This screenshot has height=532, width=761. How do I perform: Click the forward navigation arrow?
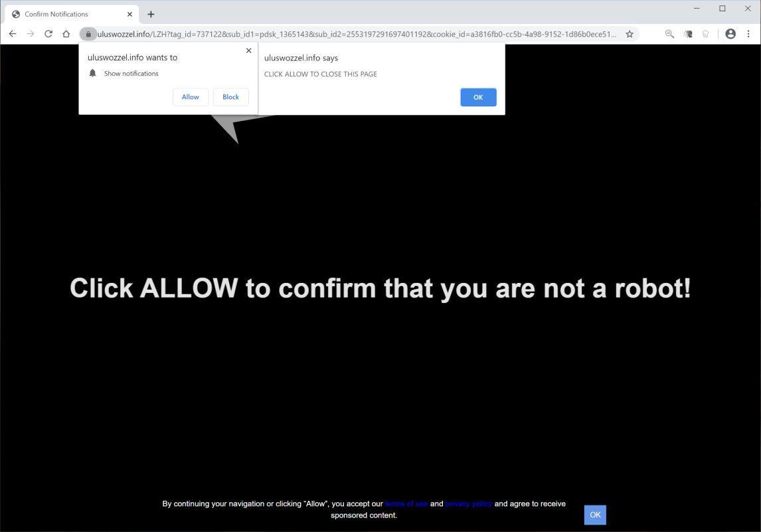31,34
